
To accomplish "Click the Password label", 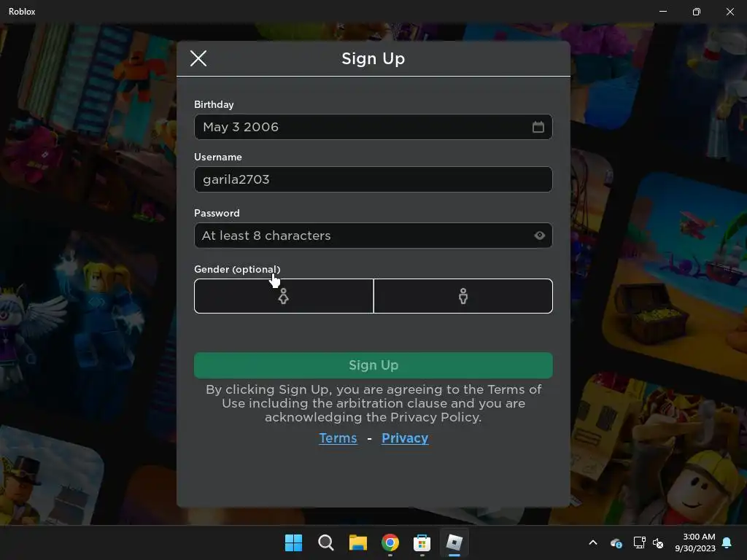I will click(217, 213).
